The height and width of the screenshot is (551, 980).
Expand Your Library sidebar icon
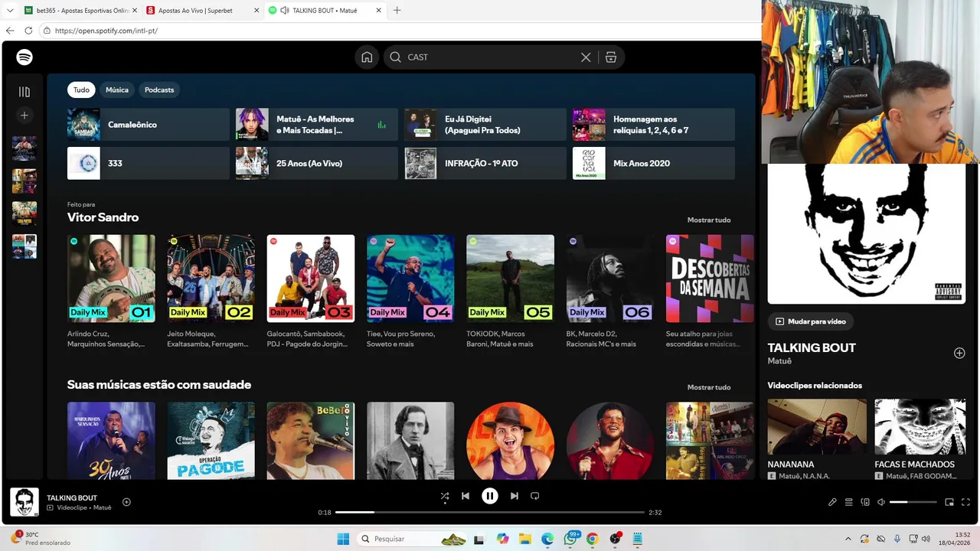(x=24, y=92)
